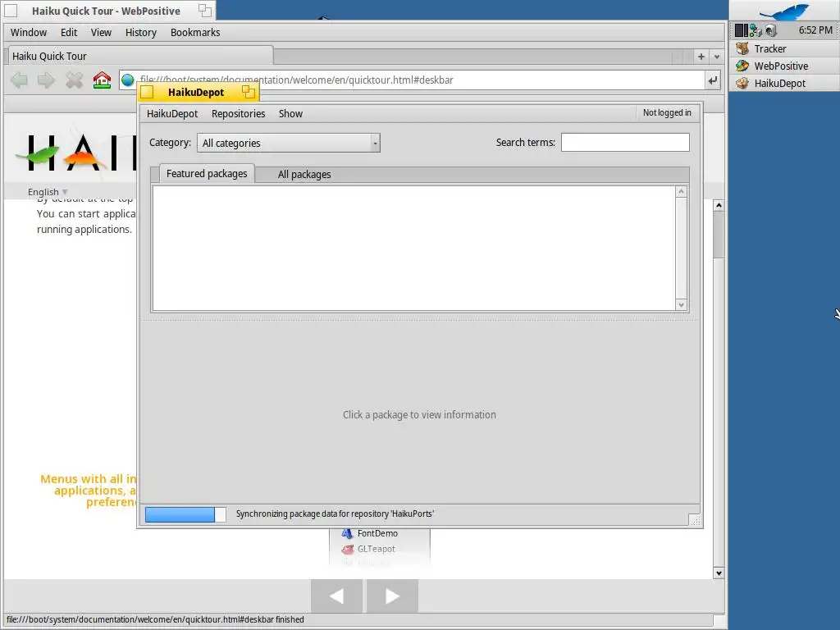Open the WebPositive View menu
This screenshot has height=630, width=840.
tap(101, 33)
